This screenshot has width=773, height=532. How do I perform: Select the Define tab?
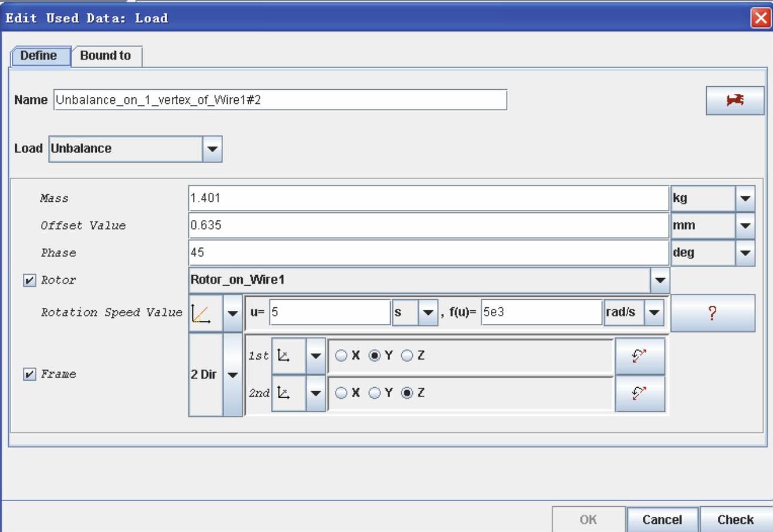point(39,56)
